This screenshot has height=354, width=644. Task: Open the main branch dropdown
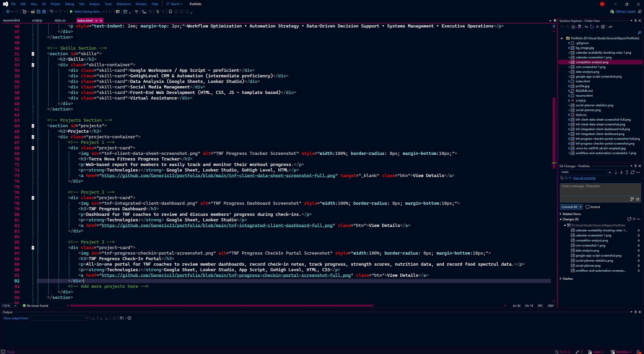pos(610,172)
